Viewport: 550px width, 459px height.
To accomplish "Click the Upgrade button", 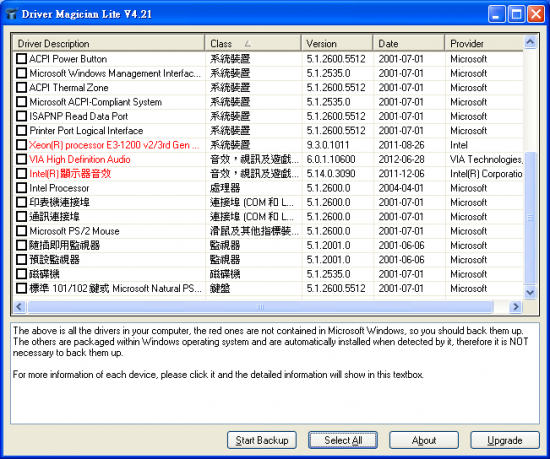I will (x=505, y=440).
